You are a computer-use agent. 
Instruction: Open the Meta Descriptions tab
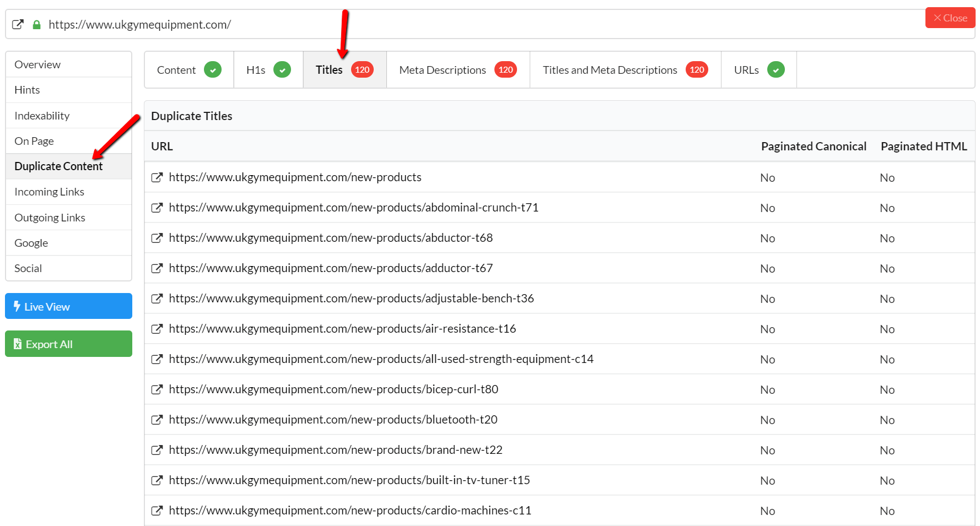coord(458,70)
